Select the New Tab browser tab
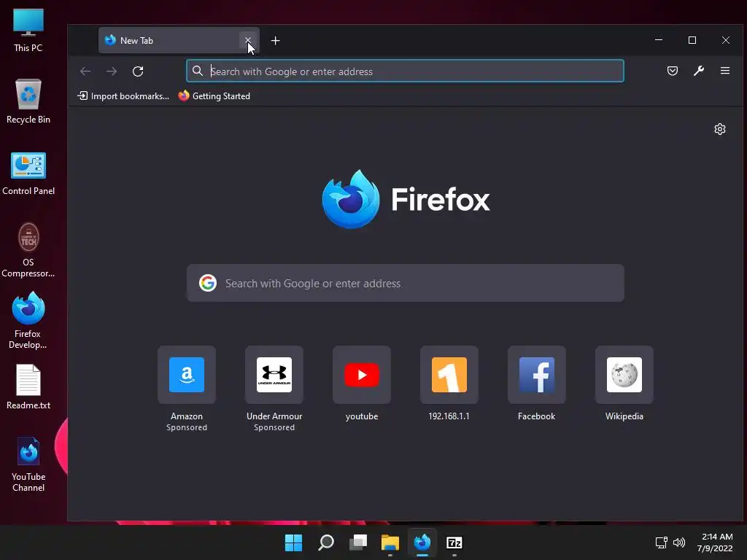 click(x=179, y=41)
